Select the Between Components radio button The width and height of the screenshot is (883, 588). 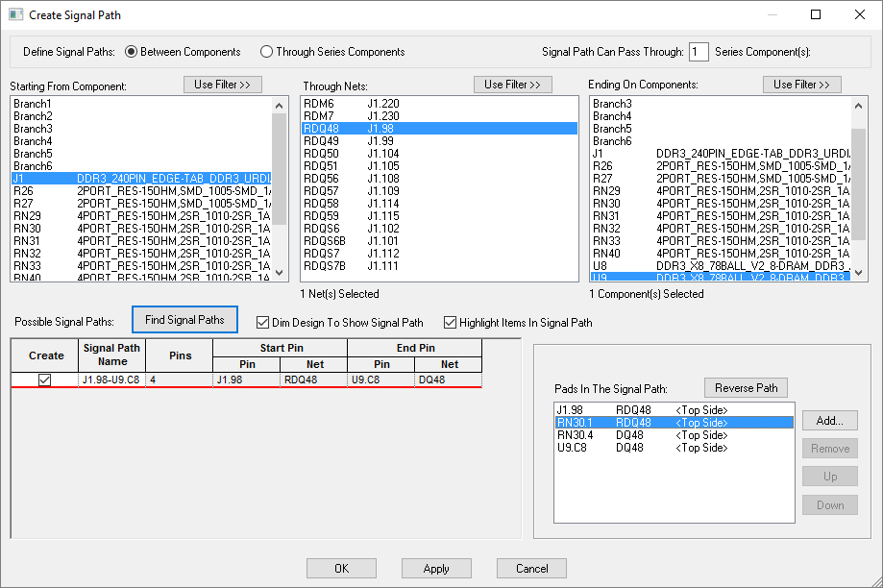pos(132,52)
